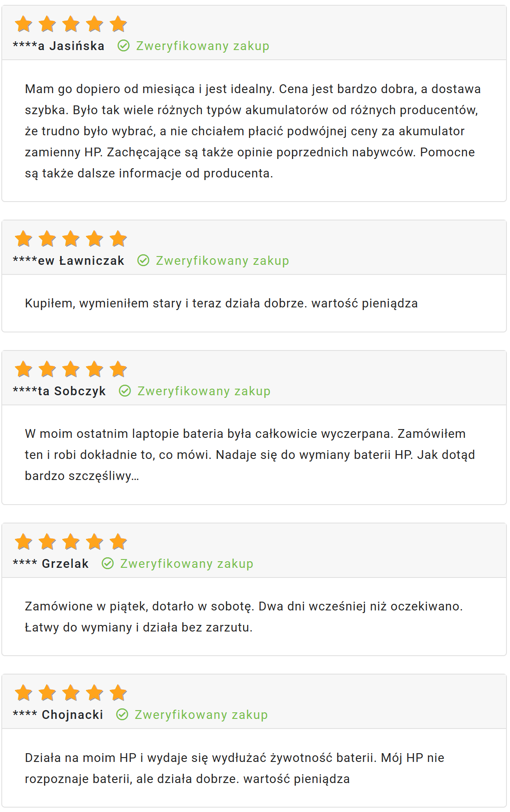This screenshot has width=510, height=812.
Task: Select the 'Zweryfikowany zakup' label for Jasińska
Action: point(203,46)
